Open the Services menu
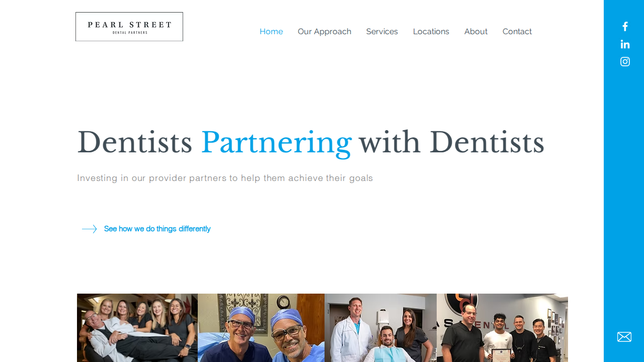The height and width of the screenshot is (362, 644). tap(382, 32)
